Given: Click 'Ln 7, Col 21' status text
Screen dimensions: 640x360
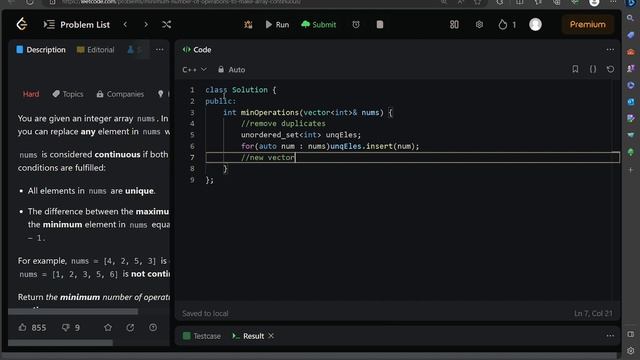Looking at the screenshot, I should click(593, 313).
